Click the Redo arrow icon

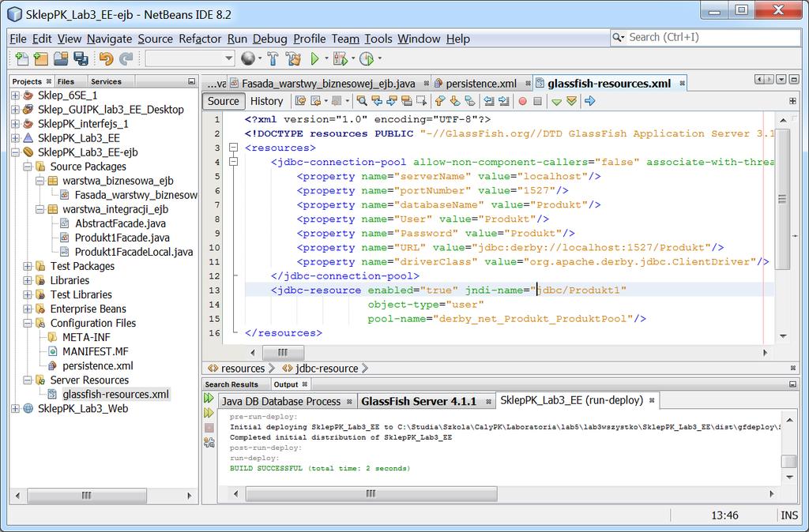[x=126, y=58]
